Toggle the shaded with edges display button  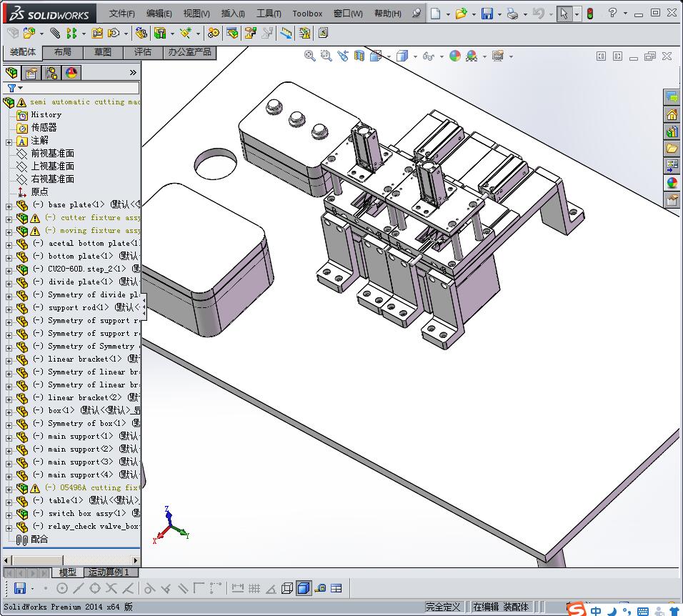coord(303,588)
